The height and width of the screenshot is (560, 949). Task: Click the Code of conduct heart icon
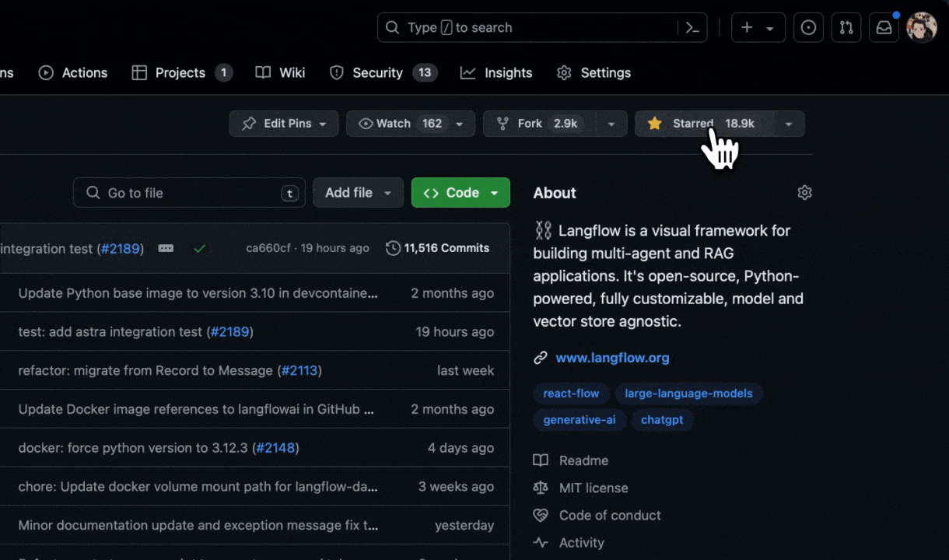[541, 515]
